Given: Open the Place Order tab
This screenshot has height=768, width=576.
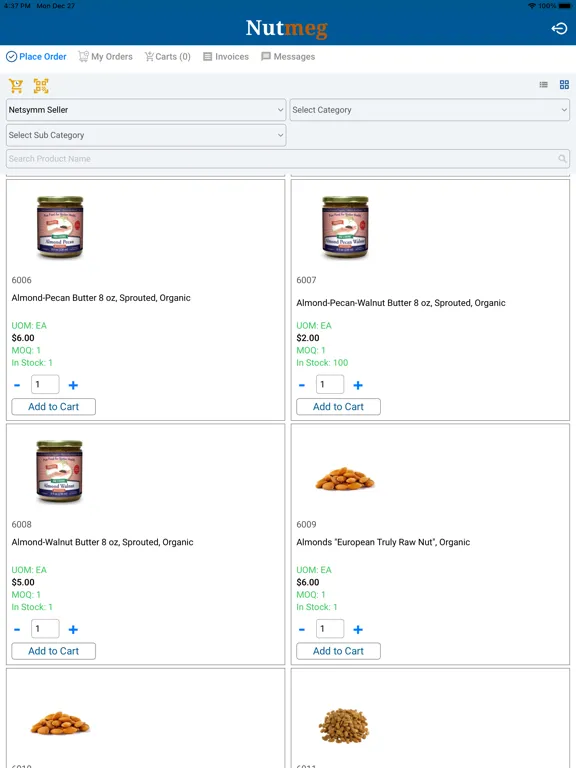Looking at the screenshot, I should pyautogui.click(x=36, y=56).
